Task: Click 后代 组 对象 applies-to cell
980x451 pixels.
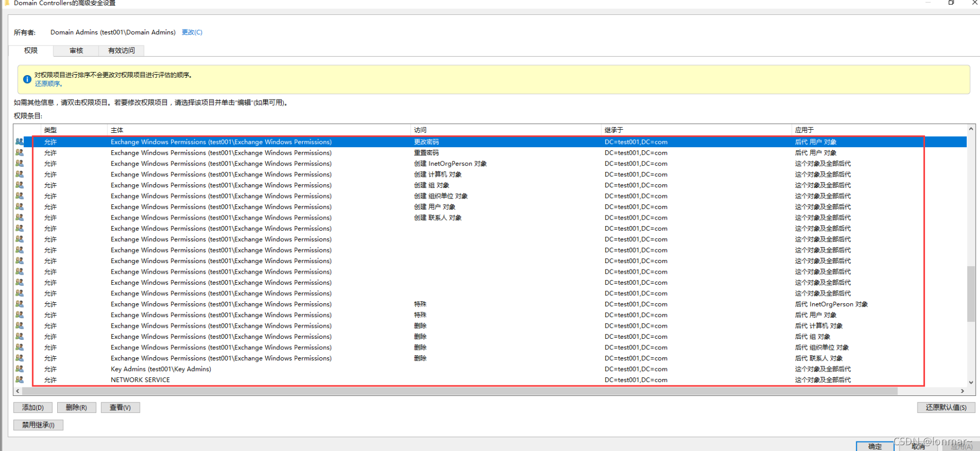Action: pyautogui.click(x=813, y=337)
